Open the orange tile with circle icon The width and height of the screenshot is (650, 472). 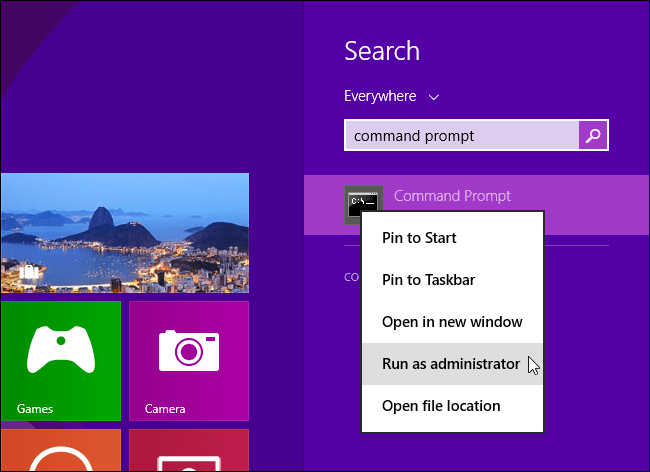coord(59,451)
